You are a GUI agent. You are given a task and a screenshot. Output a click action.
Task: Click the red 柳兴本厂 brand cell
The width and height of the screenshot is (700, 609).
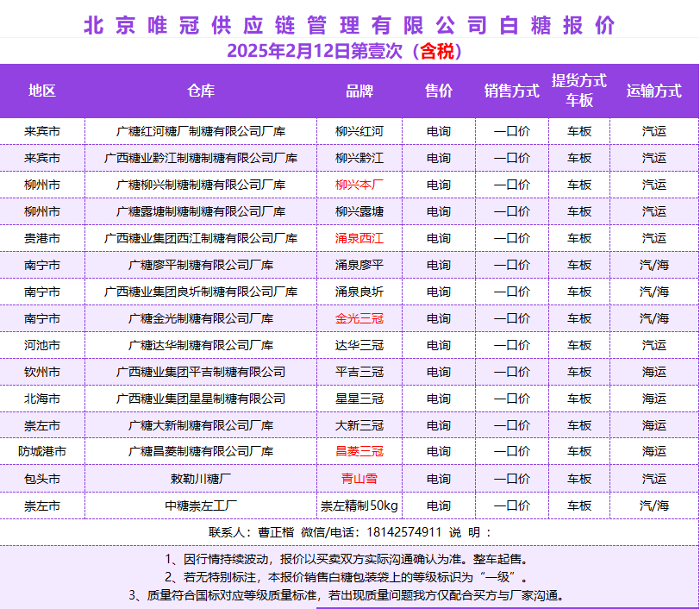tap(359, 185)
